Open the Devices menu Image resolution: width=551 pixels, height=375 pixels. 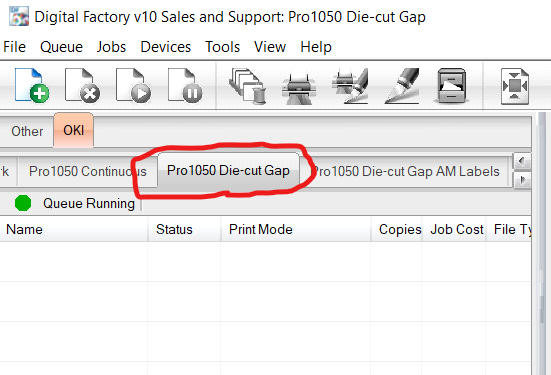point(166,47)
